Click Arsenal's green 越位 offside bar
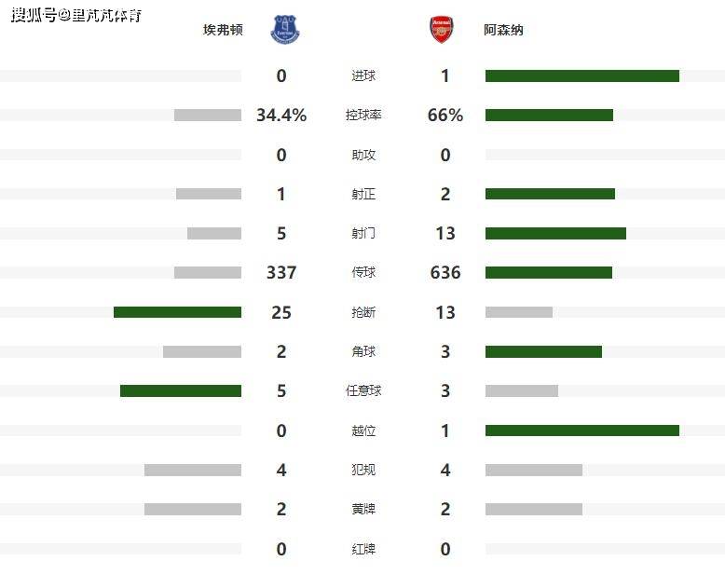This screenshot has height=588, width=725. click(581, 431)
